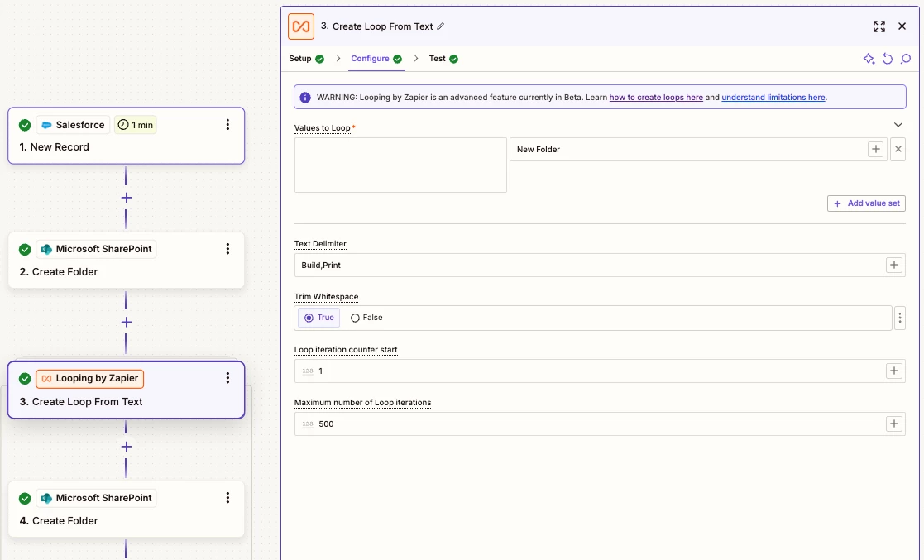Screen dimensions: 924x560
Task: Click the plus icon in Text Delimiter field
Action: [x=894, y=265]
